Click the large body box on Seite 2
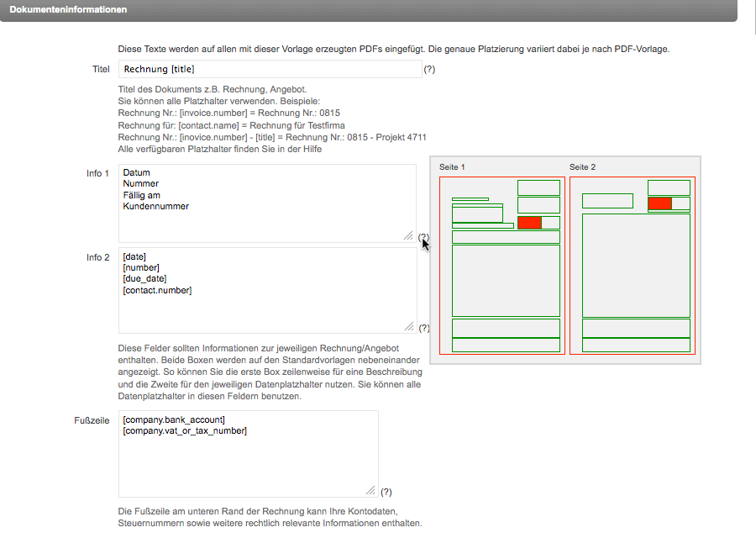Viewport: 756px width, 538px height. tap(636, 266)
